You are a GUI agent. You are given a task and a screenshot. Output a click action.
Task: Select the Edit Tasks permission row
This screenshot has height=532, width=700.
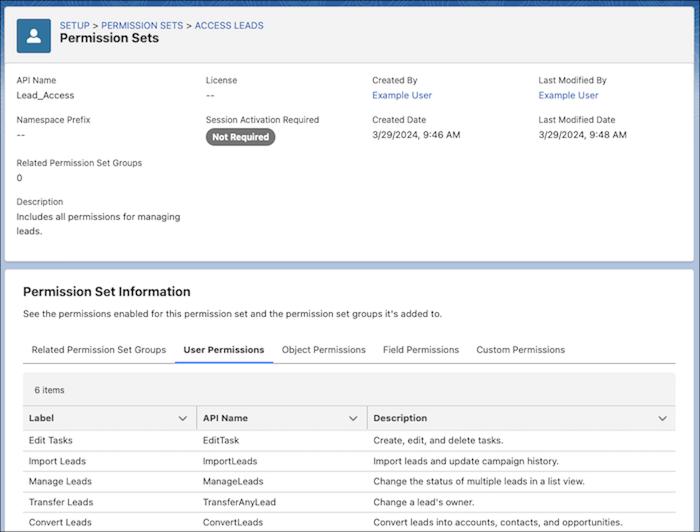(52, 440)
